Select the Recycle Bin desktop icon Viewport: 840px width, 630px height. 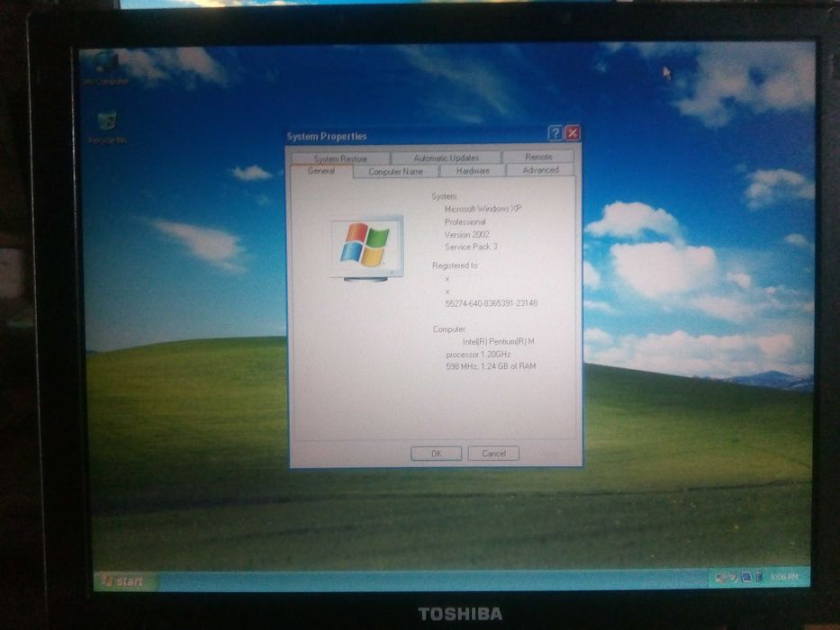coord(108,128)
